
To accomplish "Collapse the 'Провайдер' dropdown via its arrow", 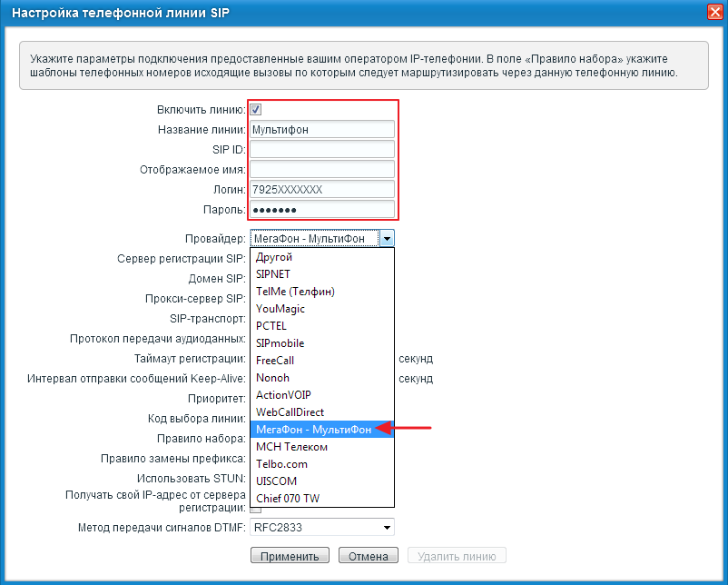I will 387,239.
